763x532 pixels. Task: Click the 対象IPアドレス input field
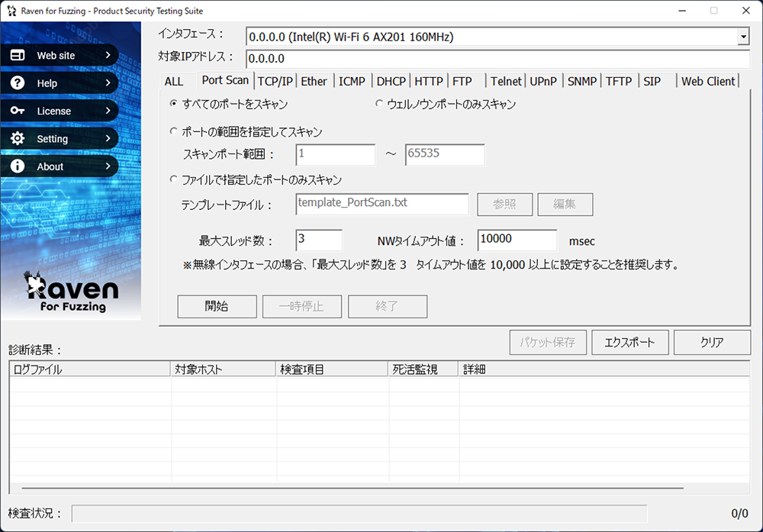[497, 59]
